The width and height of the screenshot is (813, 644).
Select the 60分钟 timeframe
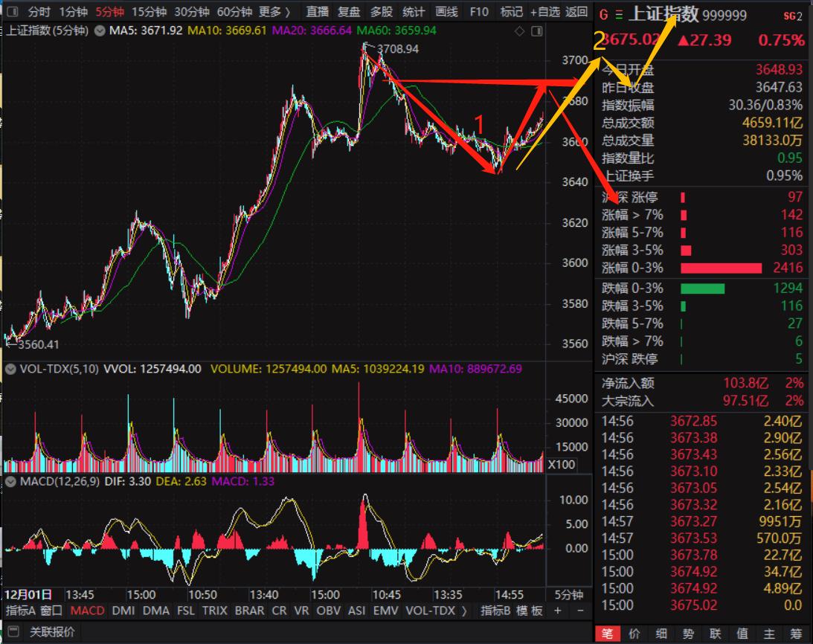coord(234,11)
